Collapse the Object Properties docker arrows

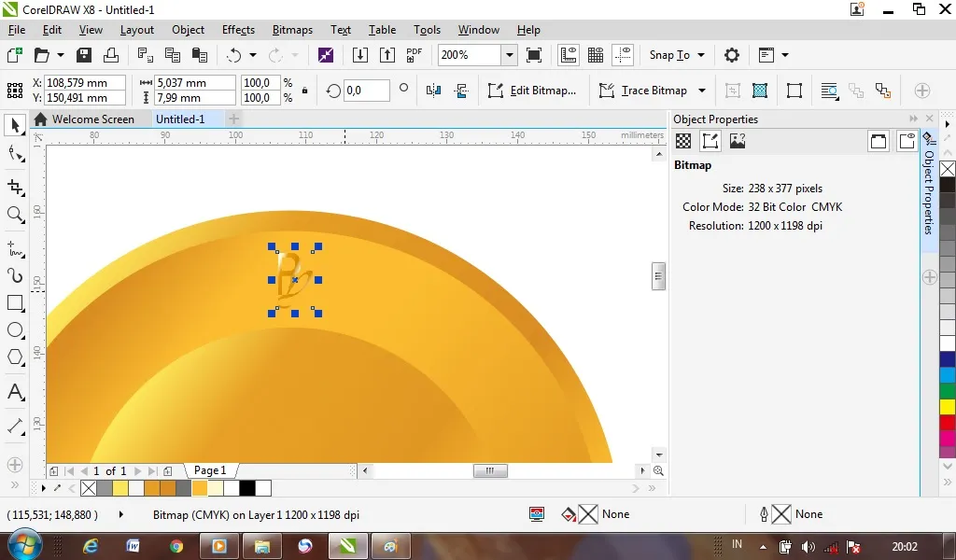tap(913, 119)
